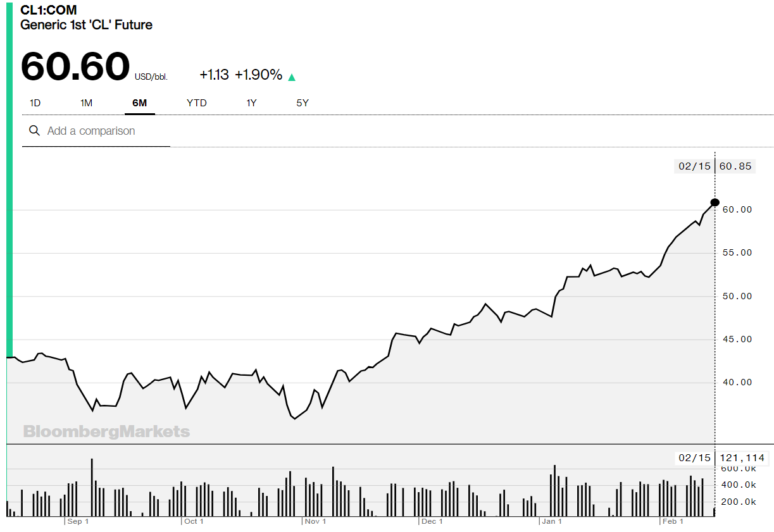The width and height of the screenshot is (774, 532).
Task: Click the 60.60 price value
Action: click(x=75, y=66)
